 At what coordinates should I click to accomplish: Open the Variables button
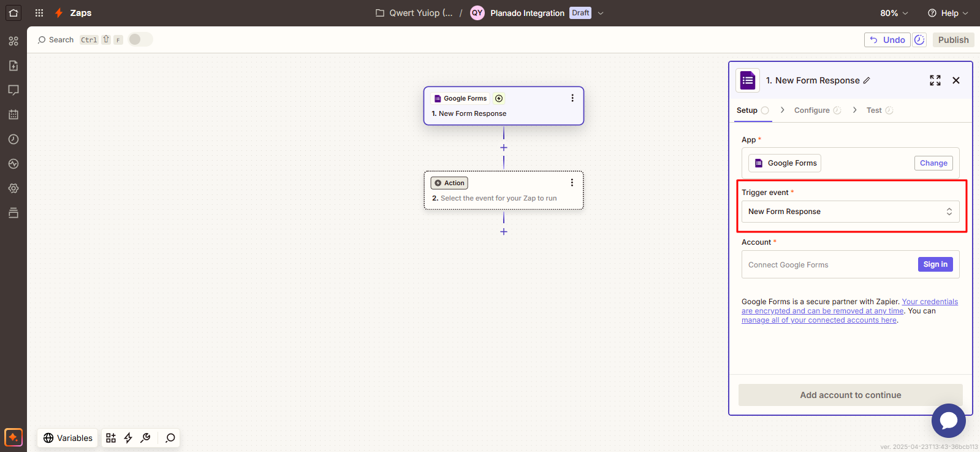pos(67,438)
